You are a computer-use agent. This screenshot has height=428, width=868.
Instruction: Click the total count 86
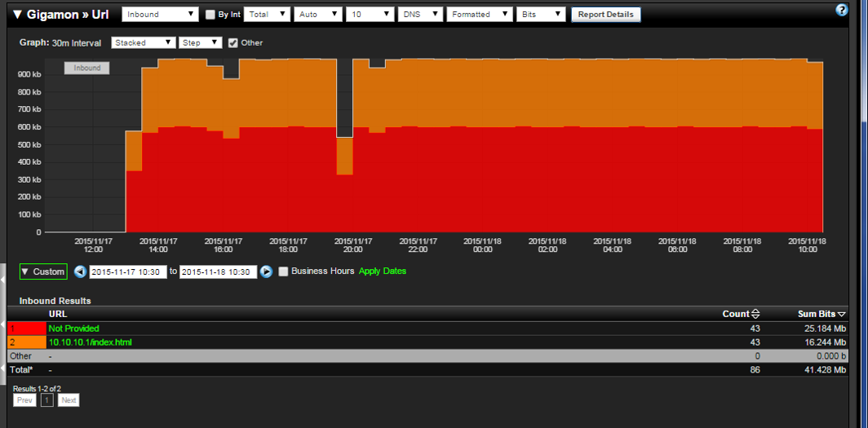[755, 370]
